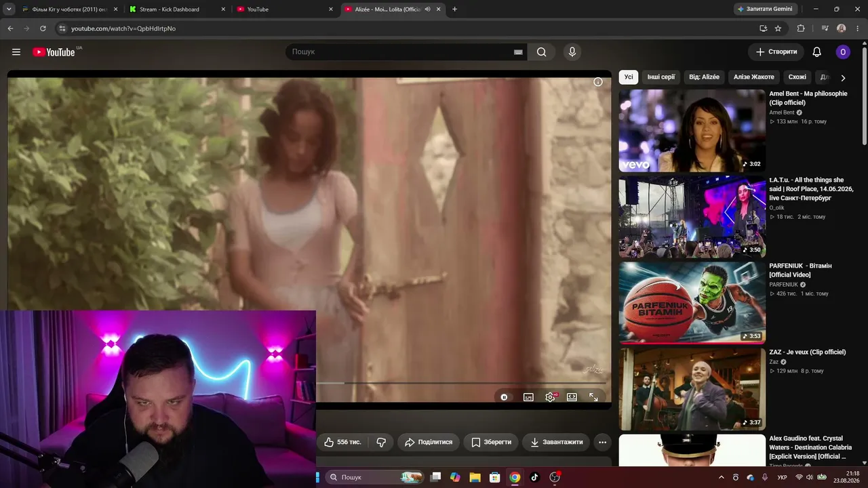868x488 pixels.
Task: Show more filter chips with arrow
Action: point(843,78)
